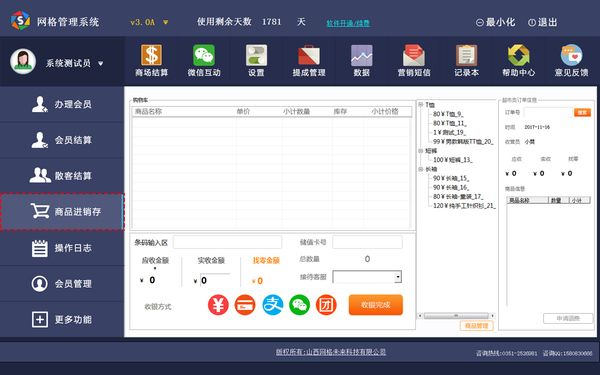600x375 pixels.
Task: Go to 散客结算 walk-in checkout
Action: click(62, 176)
